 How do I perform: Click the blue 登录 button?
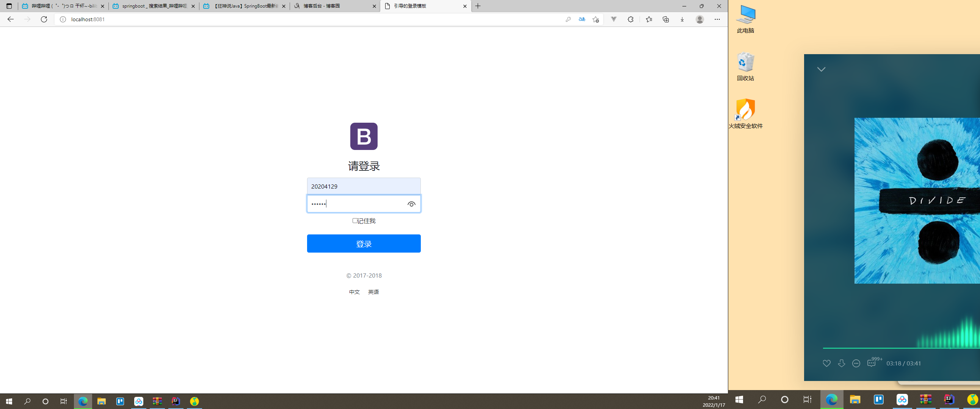coord(363,244)
